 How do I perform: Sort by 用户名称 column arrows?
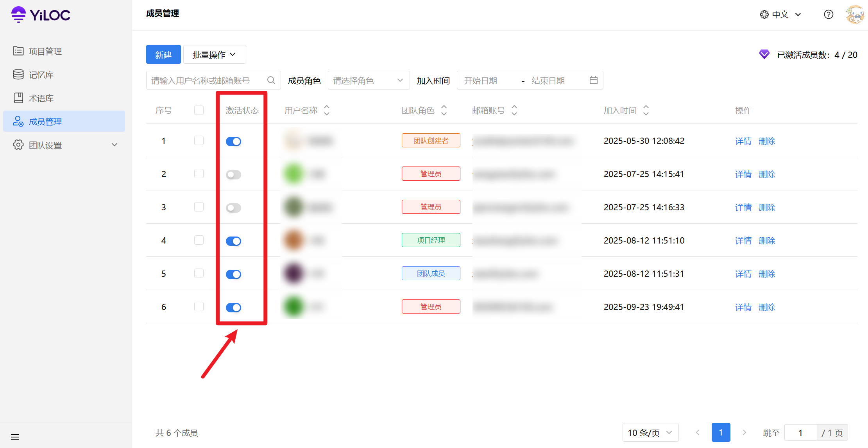(x=327, y=111)
